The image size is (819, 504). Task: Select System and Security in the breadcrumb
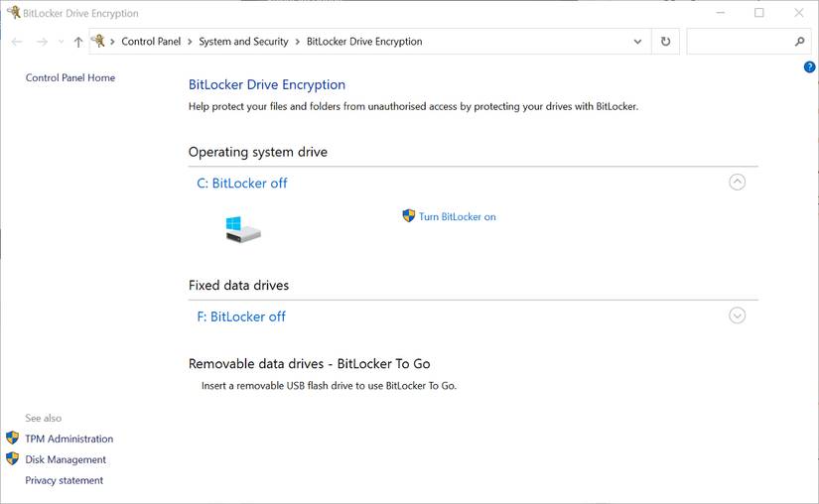tap(243, 42)
